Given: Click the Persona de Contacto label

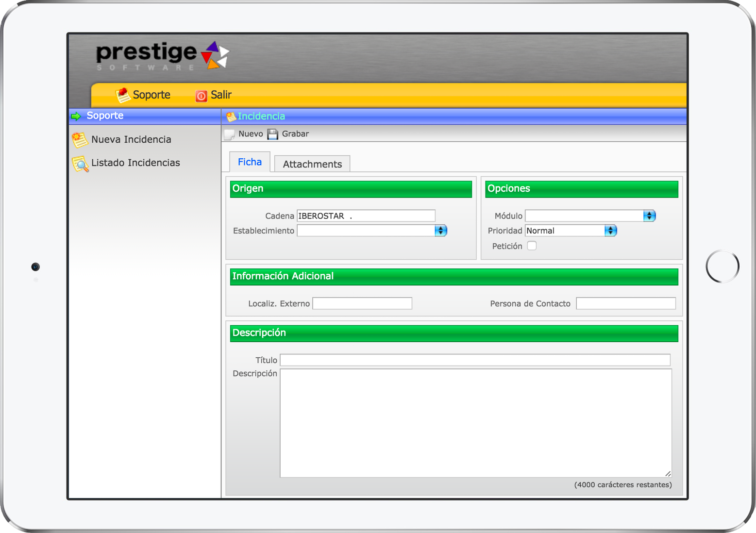Looking at the screenshot, I should [x=530, y=303].
